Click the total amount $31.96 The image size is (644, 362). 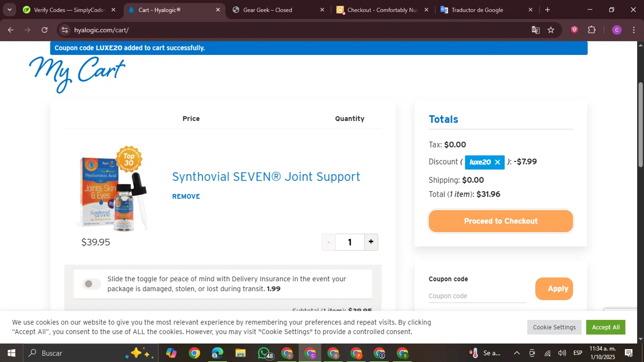pos(488,194)
